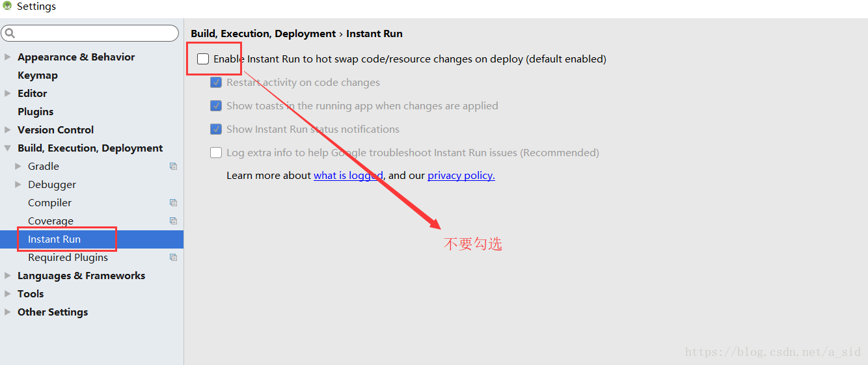868x365 pixels.
Task: Select Languages & Frameworks label
Action: 81,276
